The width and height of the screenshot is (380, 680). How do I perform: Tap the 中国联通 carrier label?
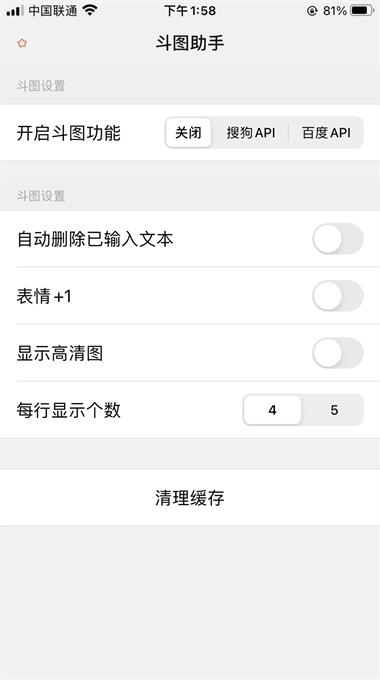pos(53,11)
